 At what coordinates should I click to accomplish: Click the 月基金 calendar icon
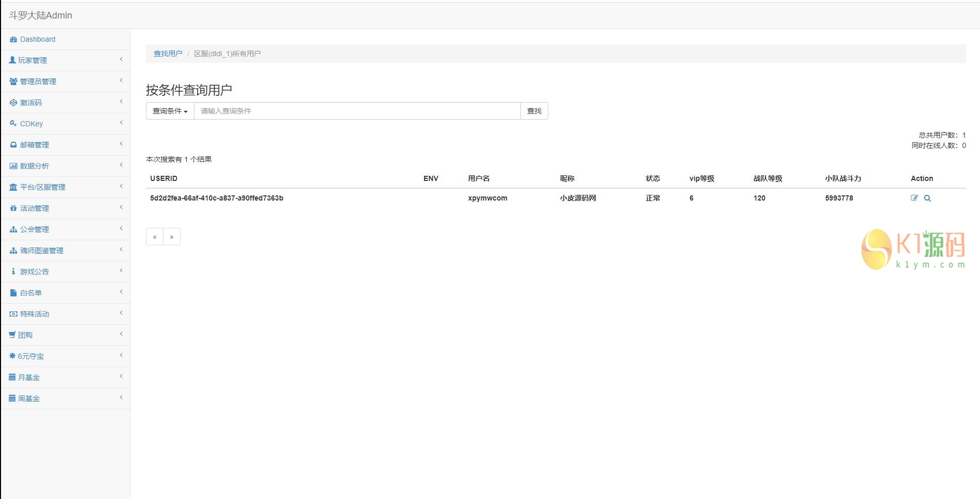(x=12, y=377)
